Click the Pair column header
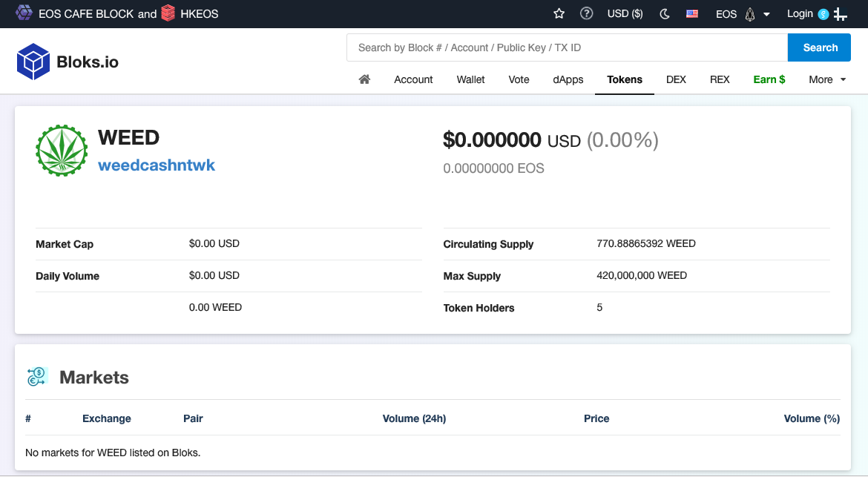The height and width of the screenshot is (477, 868). (193, 419)
